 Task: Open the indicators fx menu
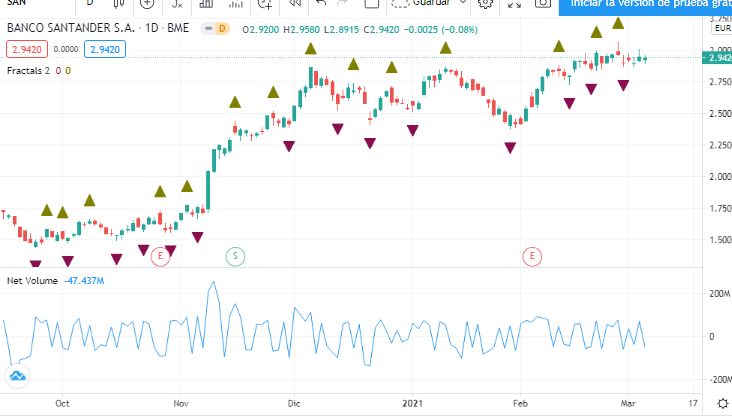coord(177,4)
